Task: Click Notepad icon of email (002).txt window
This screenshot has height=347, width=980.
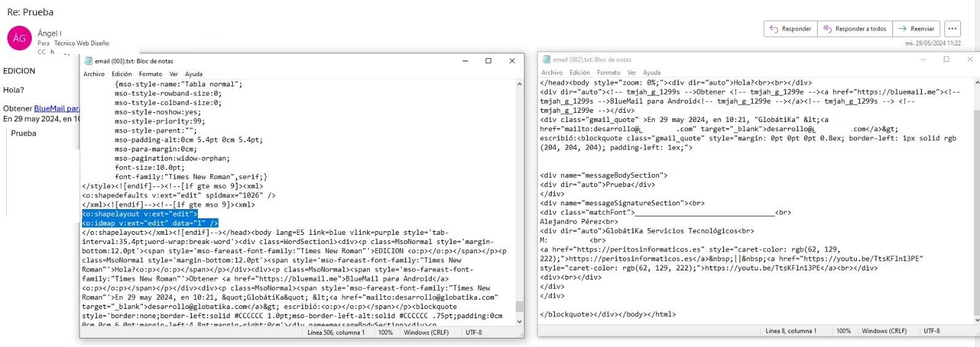Action: [x=546, y=59]
